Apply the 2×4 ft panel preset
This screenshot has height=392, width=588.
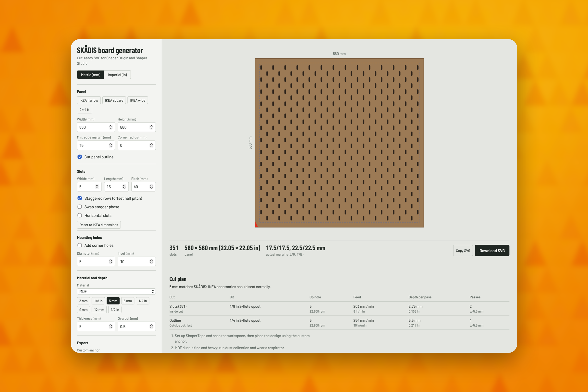pos(85,110)
